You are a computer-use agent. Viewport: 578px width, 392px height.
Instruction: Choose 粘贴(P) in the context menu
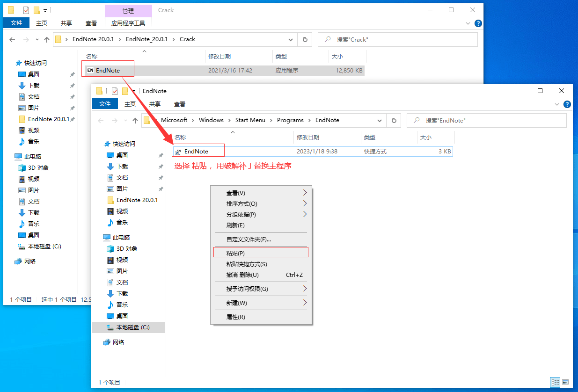261,253
